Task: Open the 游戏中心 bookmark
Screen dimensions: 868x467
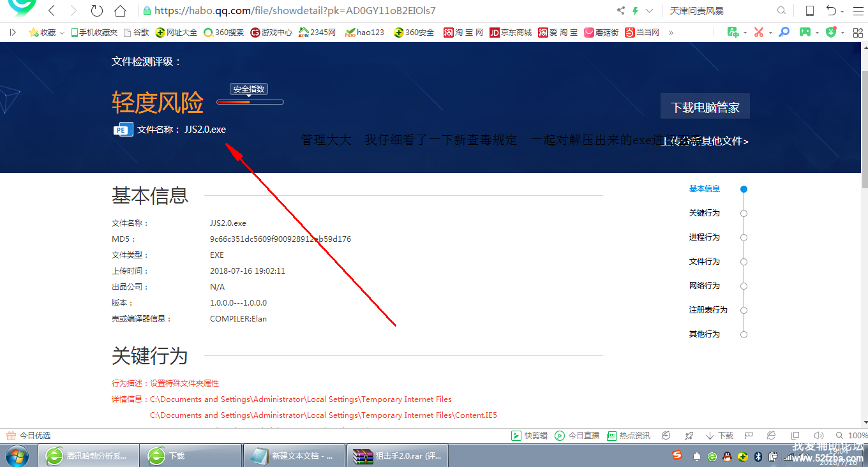Action: pos(271,32)
